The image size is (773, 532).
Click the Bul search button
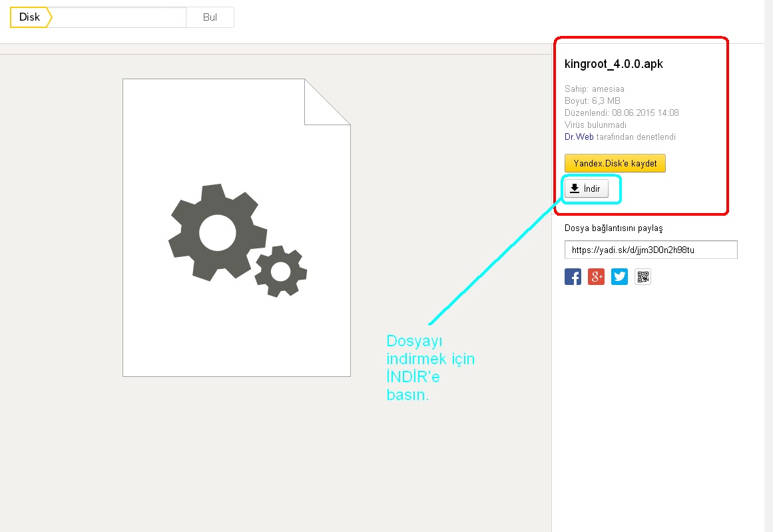coord(210,17)
